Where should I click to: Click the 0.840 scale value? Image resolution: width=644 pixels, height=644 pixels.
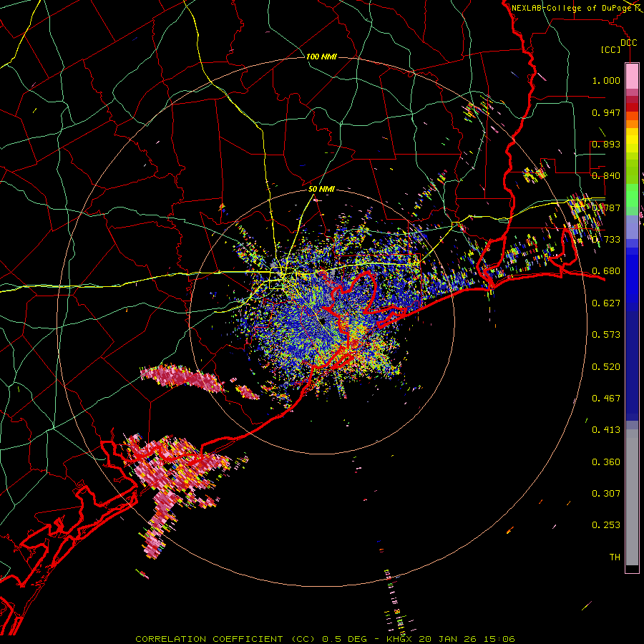[x=606, y=176]
